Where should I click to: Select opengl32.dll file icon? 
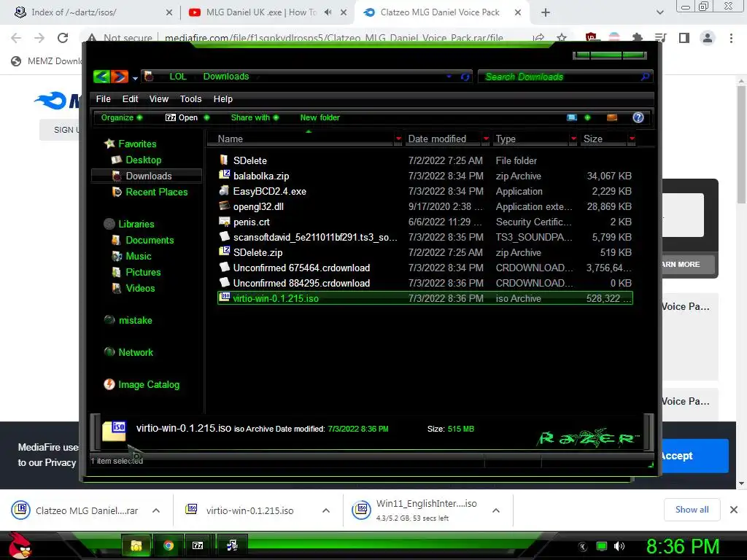point(224,206)
